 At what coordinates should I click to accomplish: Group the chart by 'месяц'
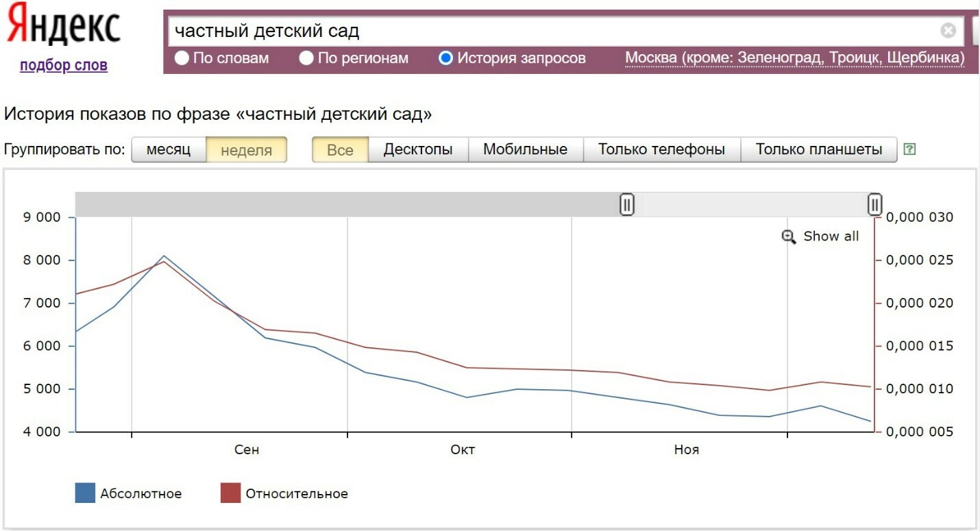(169, 149)
